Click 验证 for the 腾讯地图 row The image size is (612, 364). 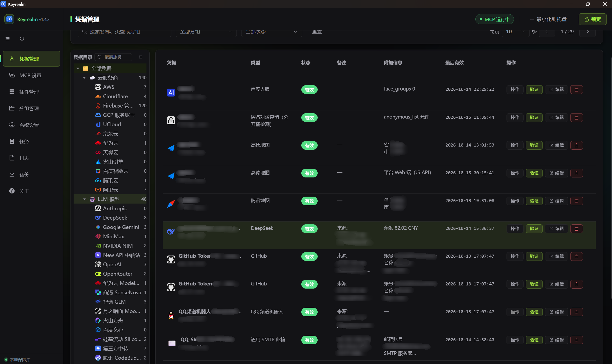click(534, 201)
